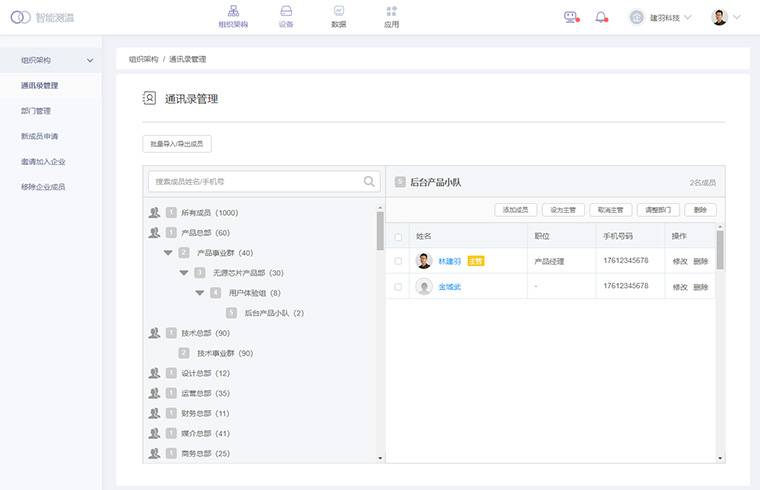Click the user avatar in top right
This screenshot has height=490, width=760.
(x=719, y=17)
